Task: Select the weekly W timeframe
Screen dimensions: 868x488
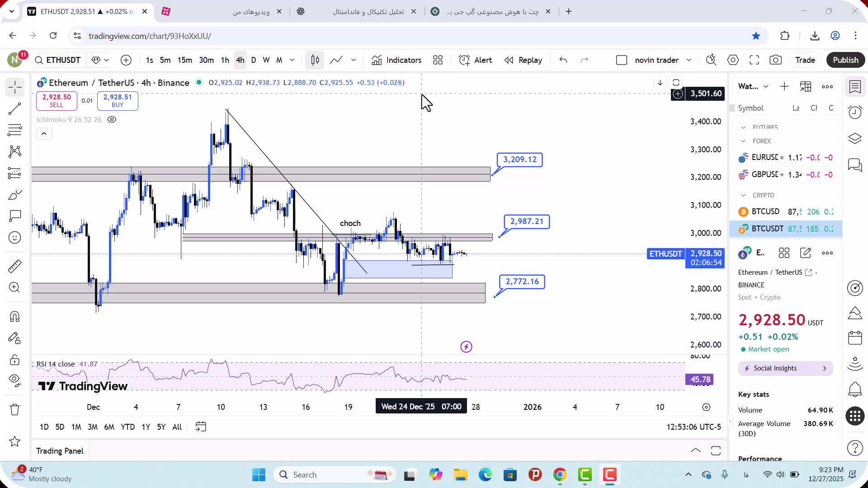Action: pos(266,60)
